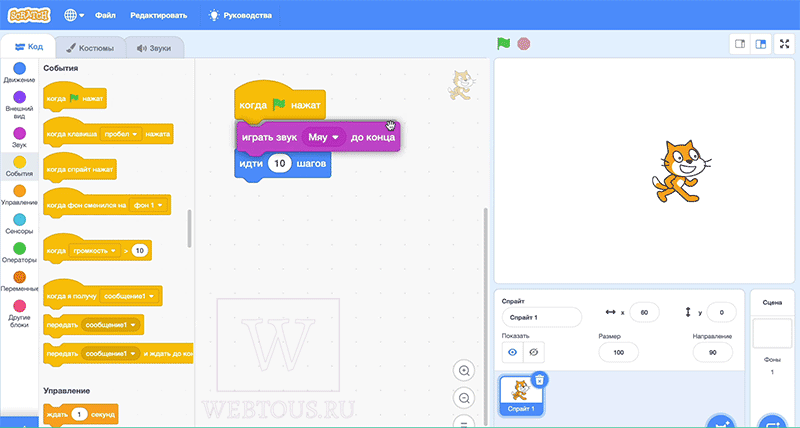Edit sprite Размер field
This screenshot has width=800, height=428.
pyautogui.click(x=618, y=353)
